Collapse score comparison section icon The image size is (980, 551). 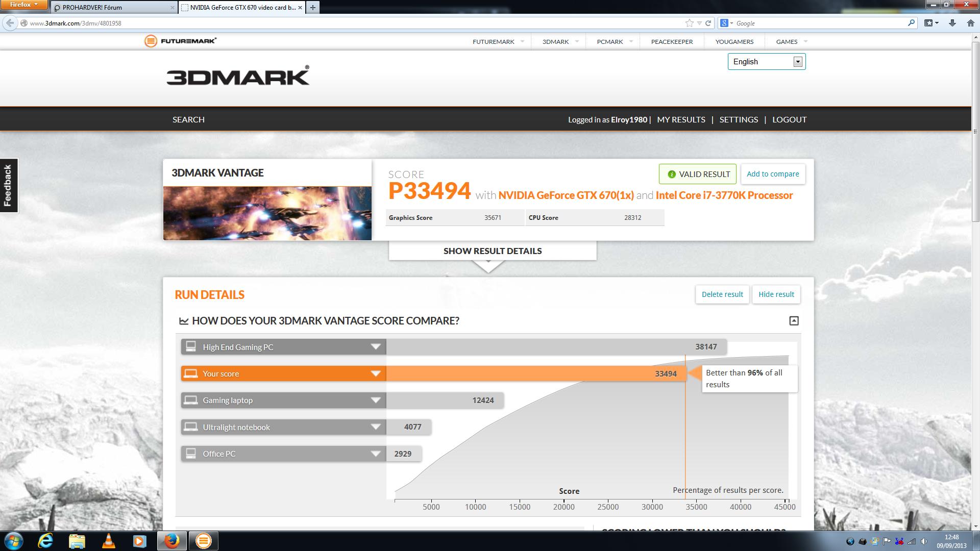pos(794,320)
